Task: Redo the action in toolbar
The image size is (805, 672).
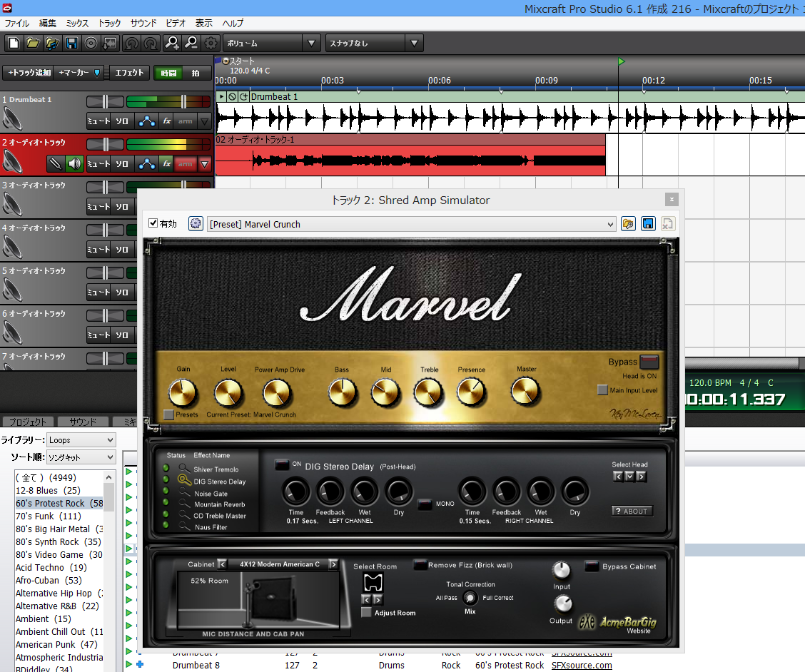Action: click(151, 43)
